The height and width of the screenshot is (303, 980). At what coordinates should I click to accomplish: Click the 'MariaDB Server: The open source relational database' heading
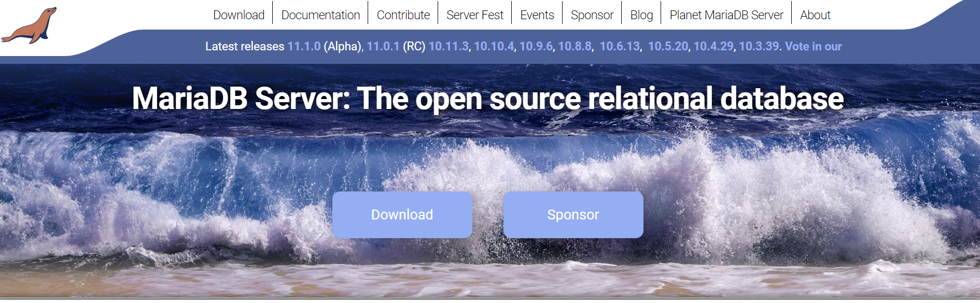pyautogui.click(x=488, y=99)
